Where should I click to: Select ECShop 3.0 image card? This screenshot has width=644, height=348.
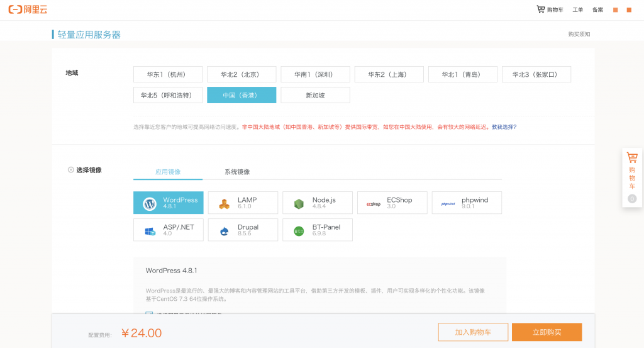392,203
